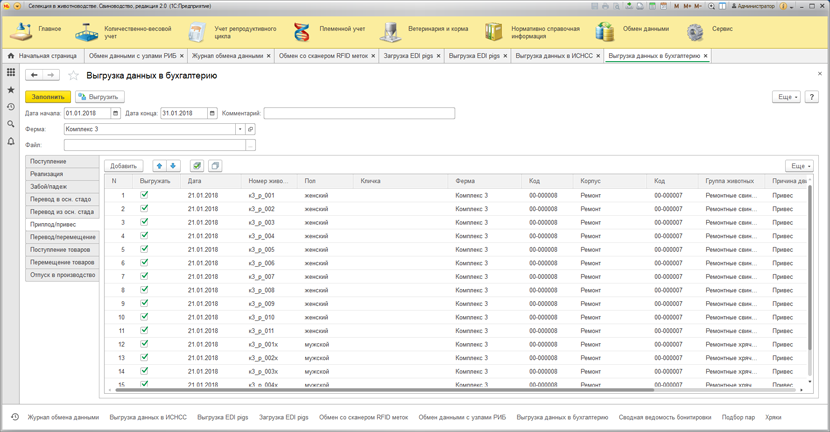Open Еще dropdown near help button

point(786,97)
